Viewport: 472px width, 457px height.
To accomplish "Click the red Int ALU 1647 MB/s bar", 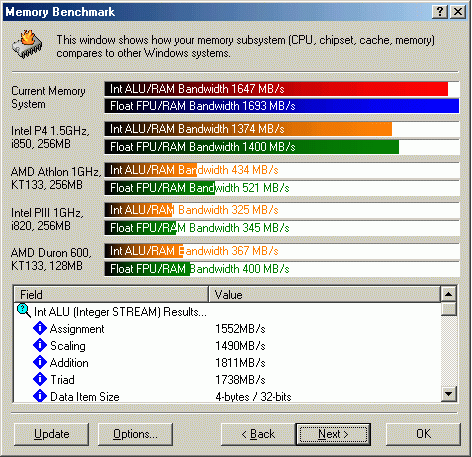I will pyautogui.click(x=282, y=89).
